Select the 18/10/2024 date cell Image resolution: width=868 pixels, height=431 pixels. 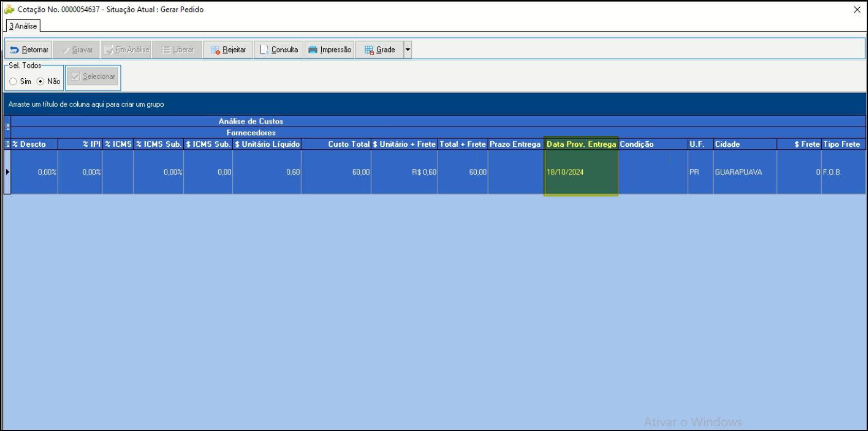(x=581, y=173)
